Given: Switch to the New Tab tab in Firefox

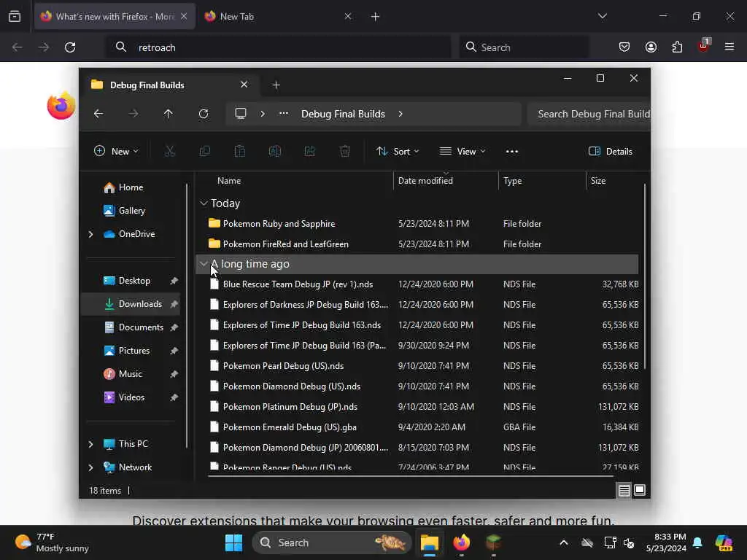Looking at the screenshot, I should click(x=276, y=17).
